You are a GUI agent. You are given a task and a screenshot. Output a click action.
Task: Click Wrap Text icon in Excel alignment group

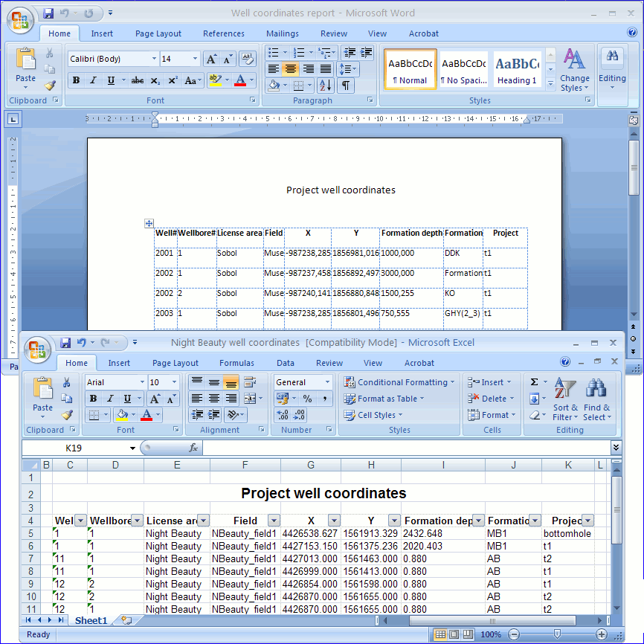[250, 382]
